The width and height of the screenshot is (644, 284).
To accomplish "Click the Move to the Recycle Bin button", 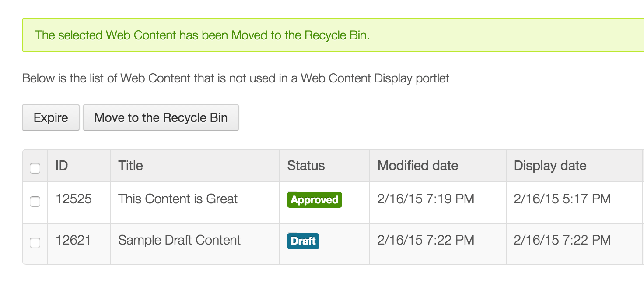I will click(161, 117).
